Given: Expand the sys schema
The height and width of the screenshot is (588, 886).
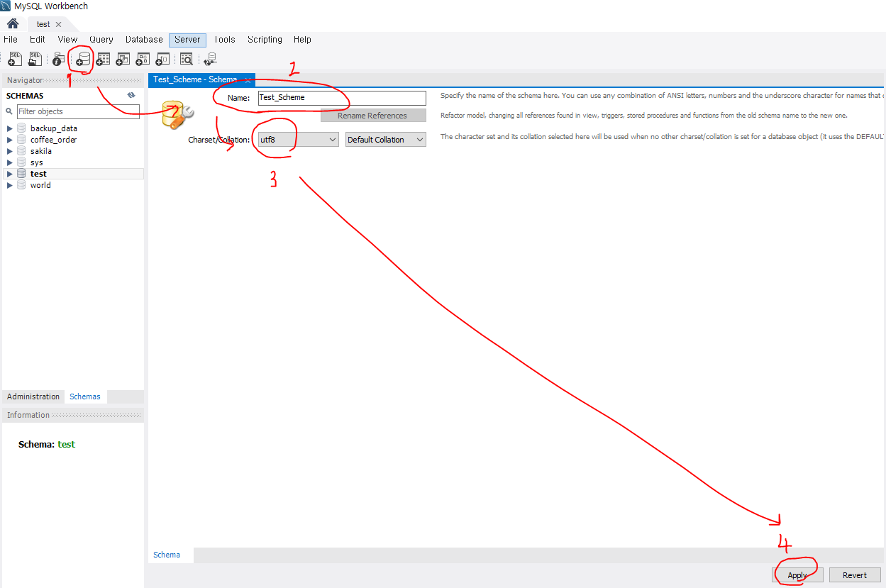Looking at the screenshot, I should click(x=10, y=162).
